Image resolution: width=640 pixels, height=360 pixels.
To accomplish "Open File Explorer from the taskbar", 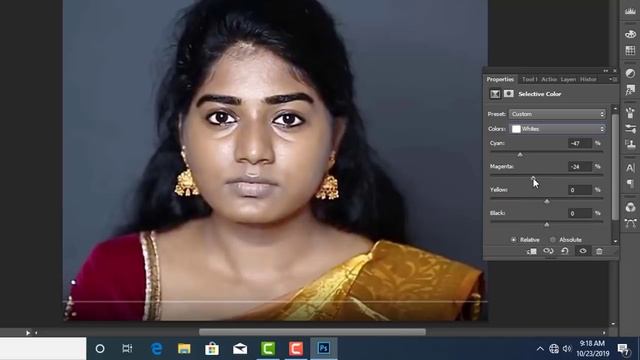I will pos(184,349).
